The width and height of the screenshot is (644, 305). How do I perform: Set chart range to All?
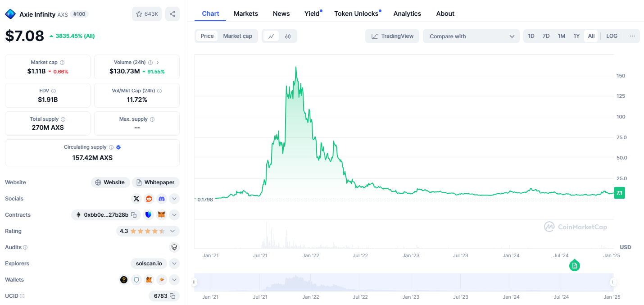591,36
